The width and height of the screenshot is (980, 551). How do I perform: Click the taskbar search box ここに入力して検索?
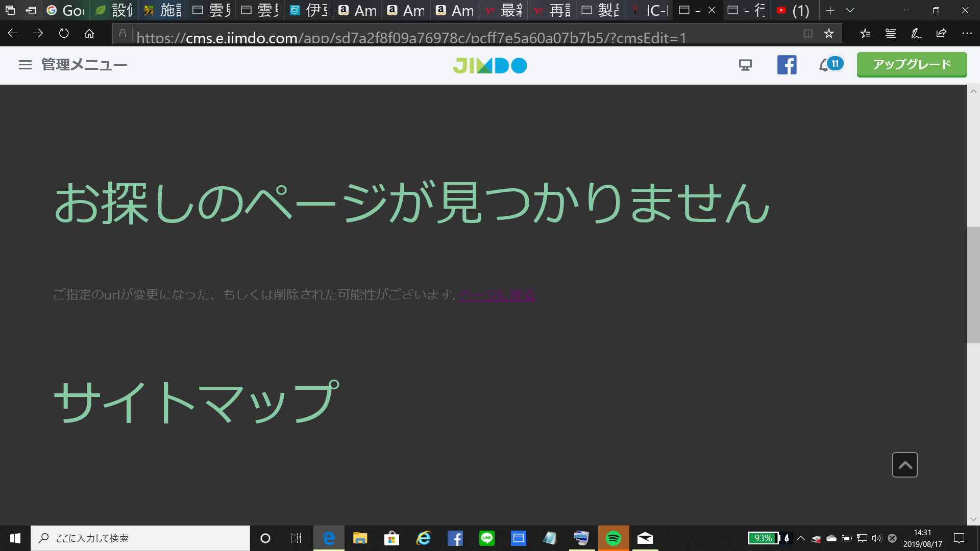coord(140,538)
